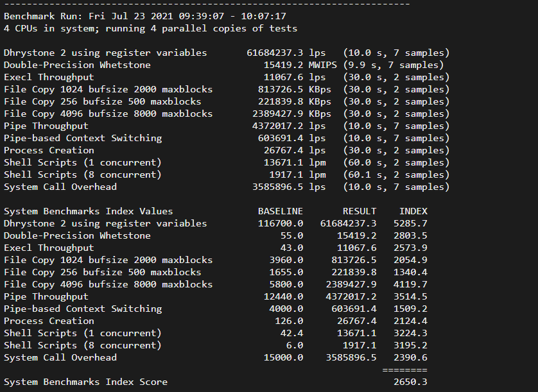Click the System Call Overhead baseline 15000.0
Screen dimensions: 538x392
pos(283,357)
